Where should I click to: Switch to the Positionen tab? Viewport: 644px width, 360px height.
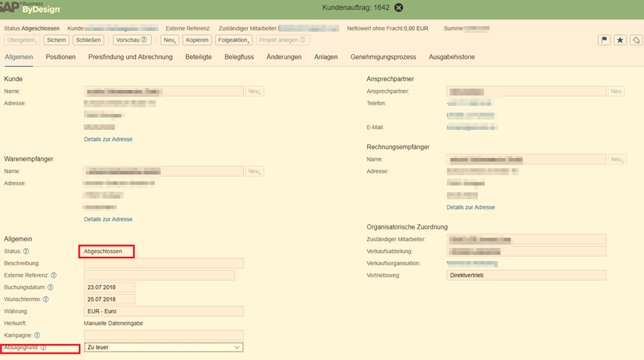61,57
